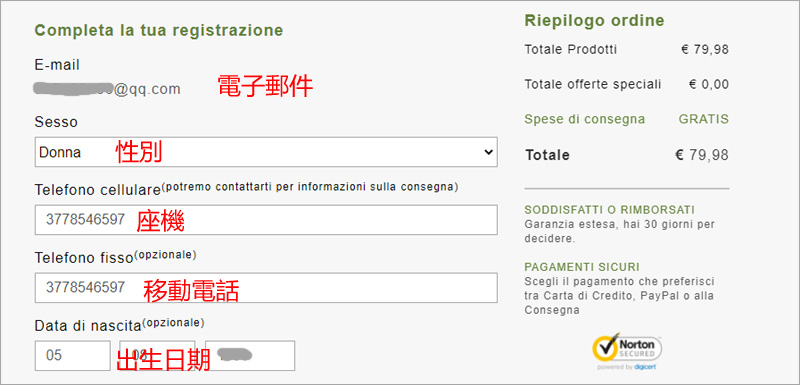
Task: Click the GRATIS delivery cost text
Action: pyautogui.click(x=704, y=119)
